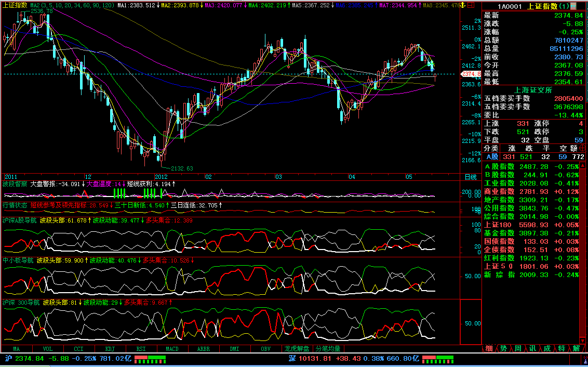Select the 地产指数 row

531,200
